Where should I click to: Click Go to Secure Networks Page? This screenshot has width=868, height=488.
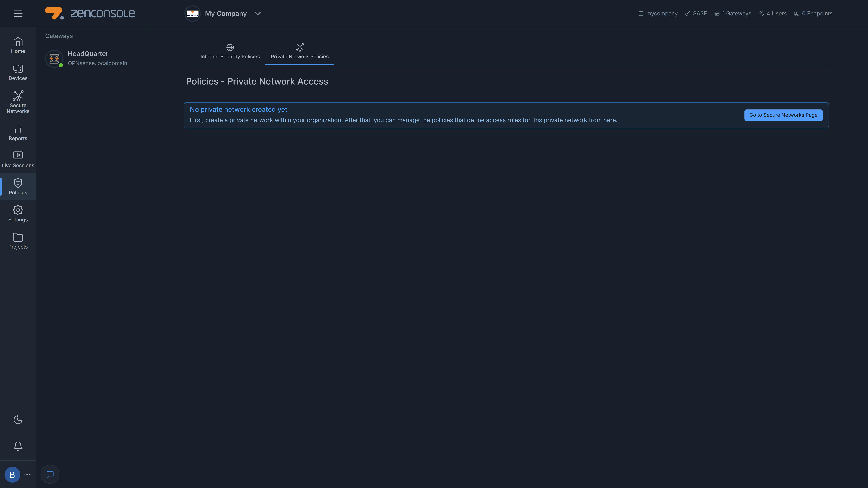[783, 115]
